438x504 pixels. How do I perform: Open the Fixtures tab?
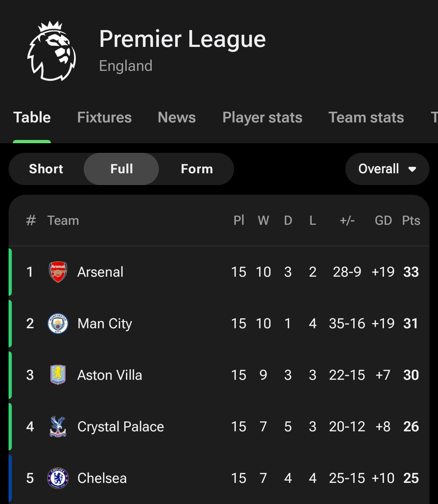pyautogui.click(x=104, y=117)
